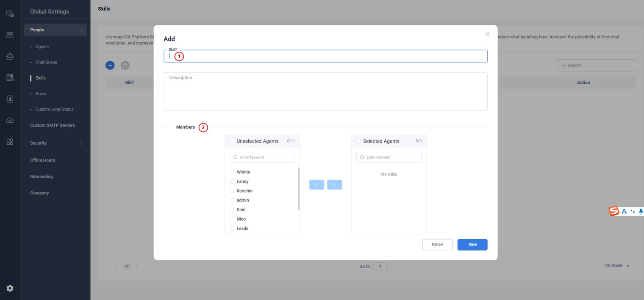Click the Save button
This screenshot has width=644, height=300.
point(472,245)
